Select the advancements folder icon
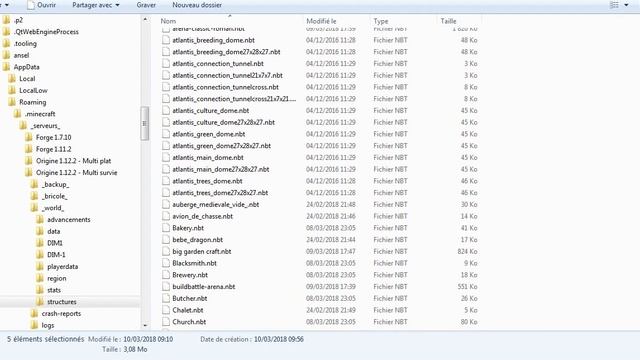Image resolution: width=640 pixels, height=360 pixels. click(40, 220)
